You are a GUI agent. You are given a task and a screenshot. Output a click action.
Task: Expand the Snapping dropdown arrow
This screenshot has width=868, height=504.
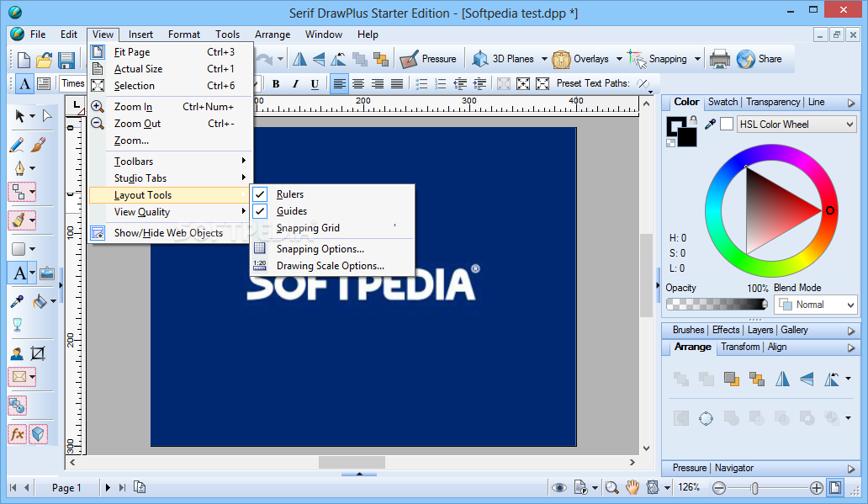click(697, 59)
